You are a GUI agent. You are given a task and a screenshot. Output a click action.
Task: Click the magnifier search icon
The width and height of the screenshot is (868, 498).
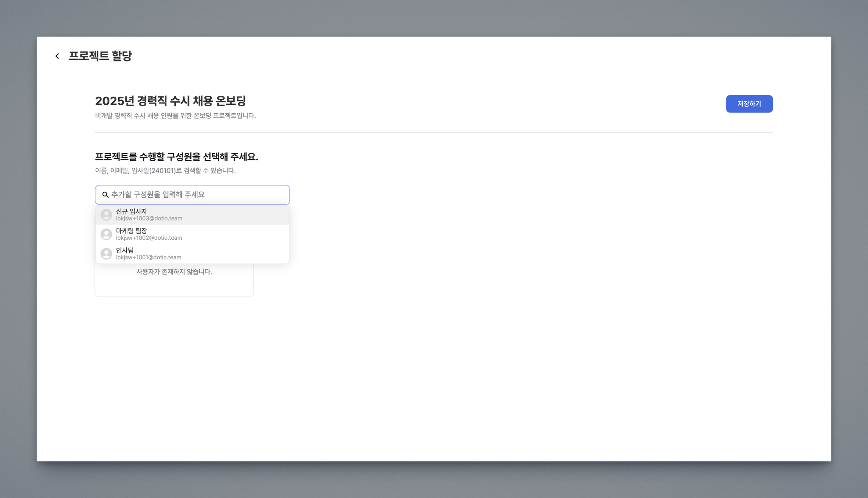(106, 195)
